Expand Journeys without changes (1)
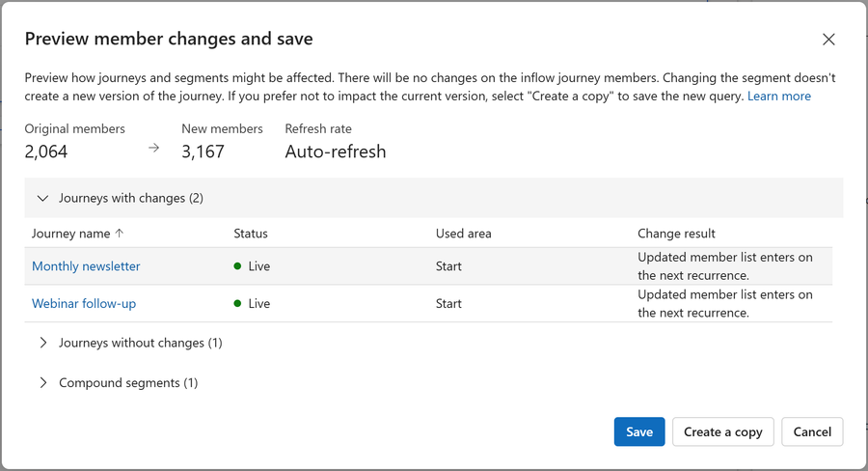The width and height of the screenshot is (868, 471). click(x=43, y=343)
